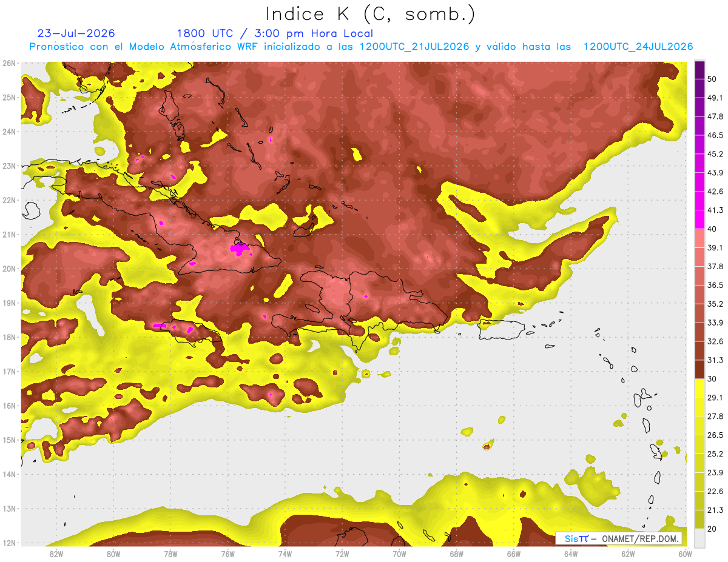Click the color bar value "43.9"

[715, 173]
